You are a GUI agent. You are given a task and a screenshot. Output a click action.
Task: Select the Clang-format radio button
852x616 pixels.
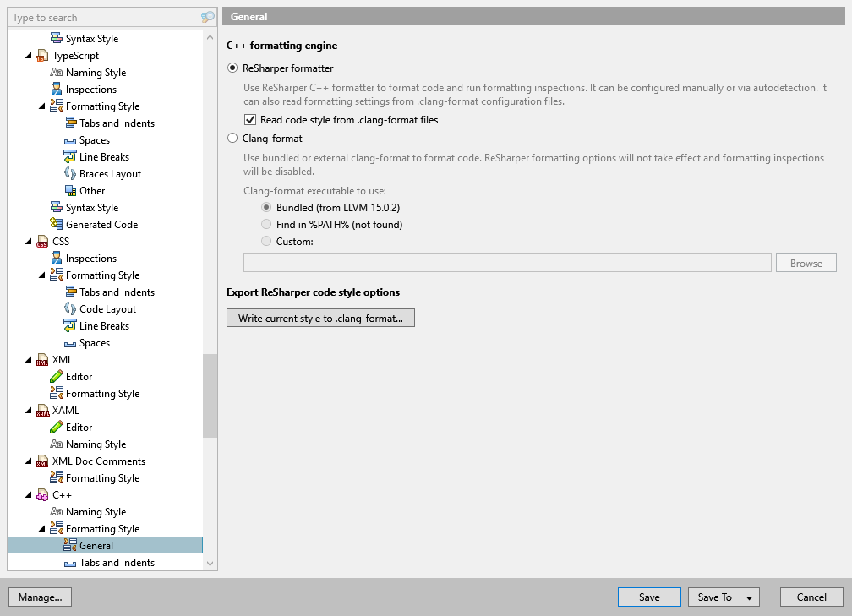coord(232,138)
